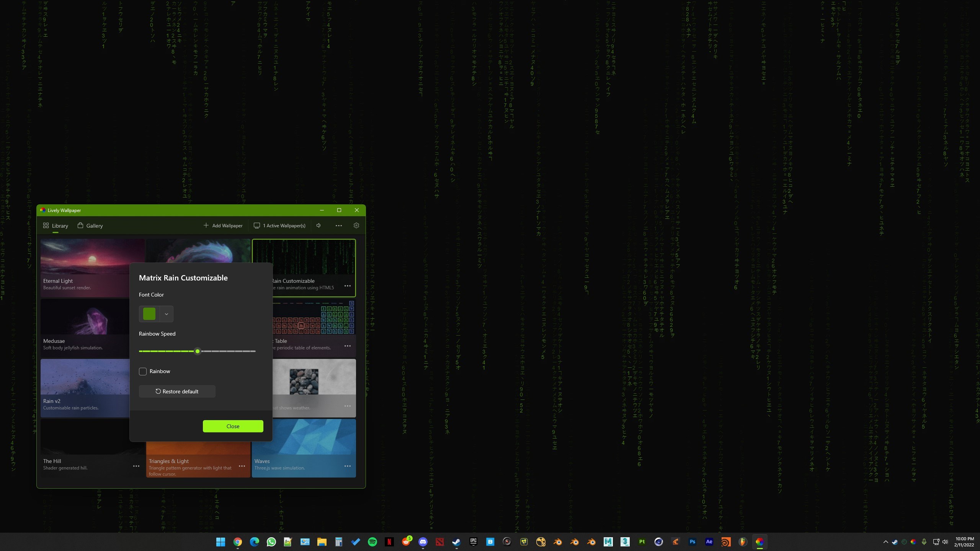Viewport: 980px width, 551px height.
Task: Show hidden system tray icons
Action: (885, 542)
